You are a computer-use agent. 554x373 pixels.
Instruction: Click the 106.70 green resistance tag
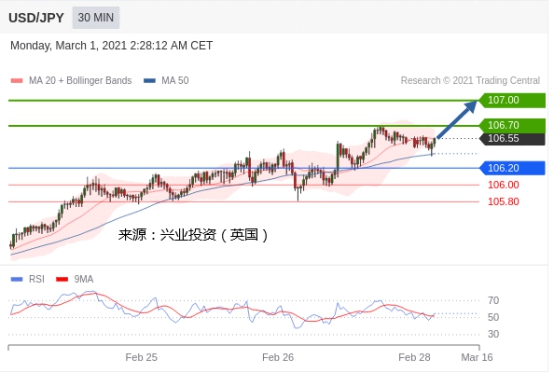(512, 125)
